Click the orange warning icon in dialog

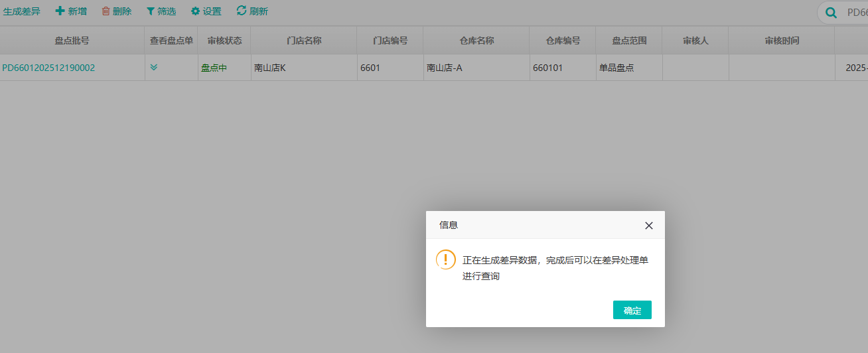coord(445,259)
